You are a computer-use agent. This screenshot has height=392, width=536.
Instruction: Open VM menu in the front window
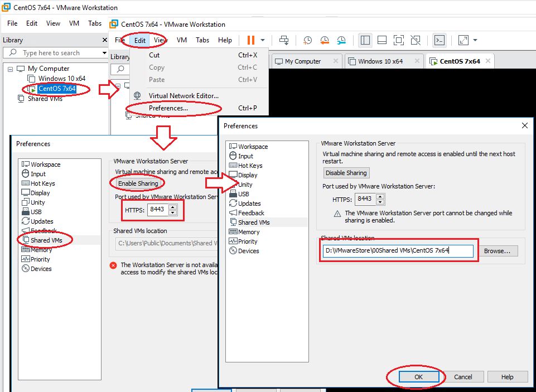click(x=181, y=40)
